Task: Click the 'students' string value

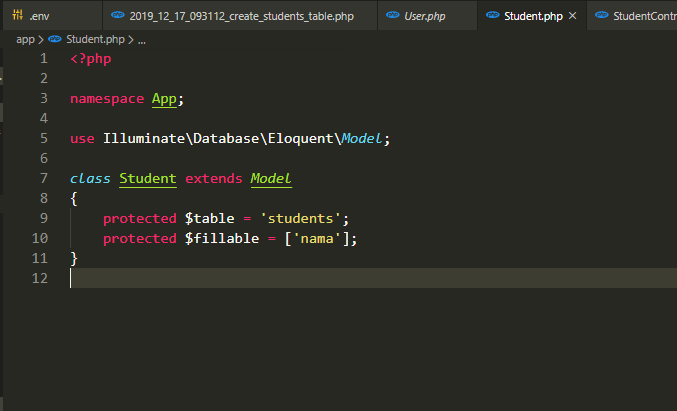Action: [301, 218]
